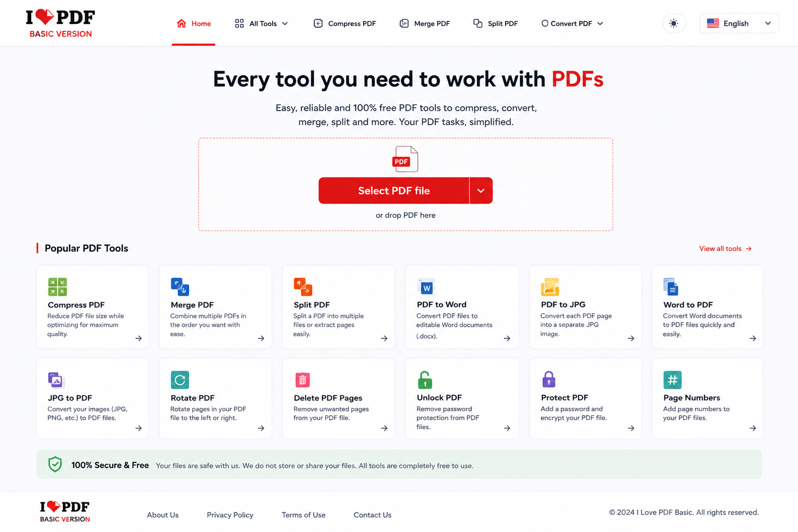Image resolution: width=798 pixels, height=532 pixels.
Task: Click the Compress PDF nav icon
Action: click(318, 23)
